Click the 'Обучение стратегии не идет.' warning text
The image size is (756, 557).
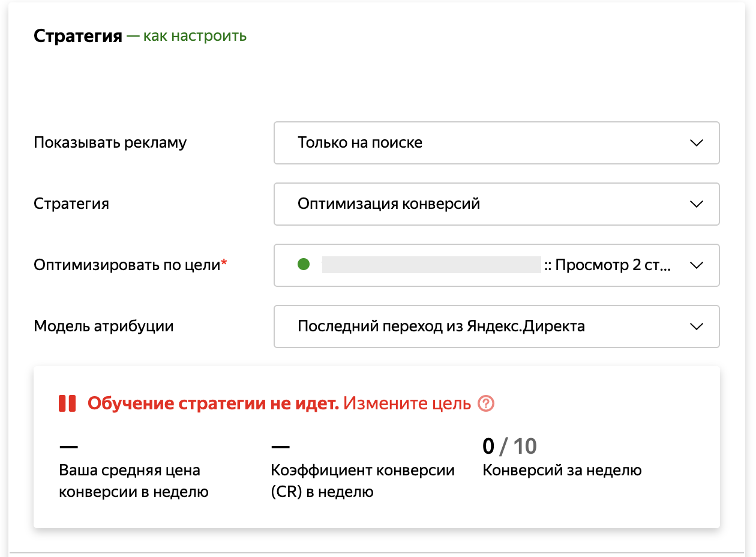(x=213, y=403)
